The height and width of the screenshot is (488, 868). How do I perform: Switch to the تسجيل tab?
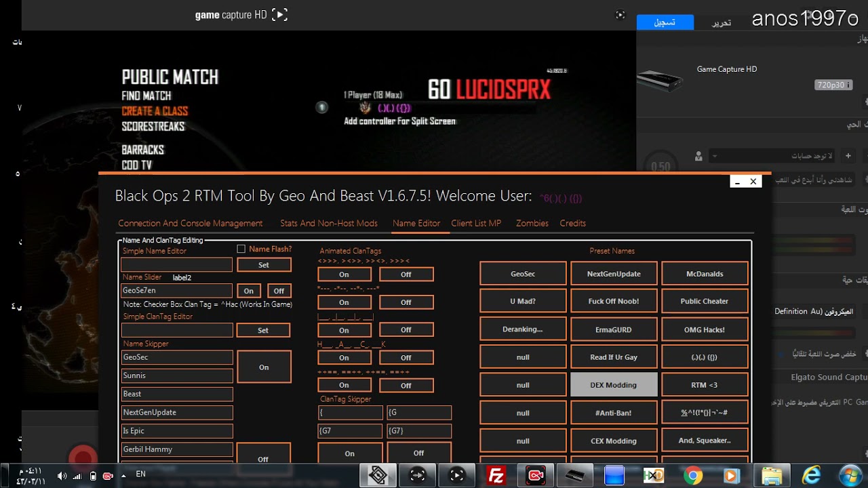click(x=665, y=22)
